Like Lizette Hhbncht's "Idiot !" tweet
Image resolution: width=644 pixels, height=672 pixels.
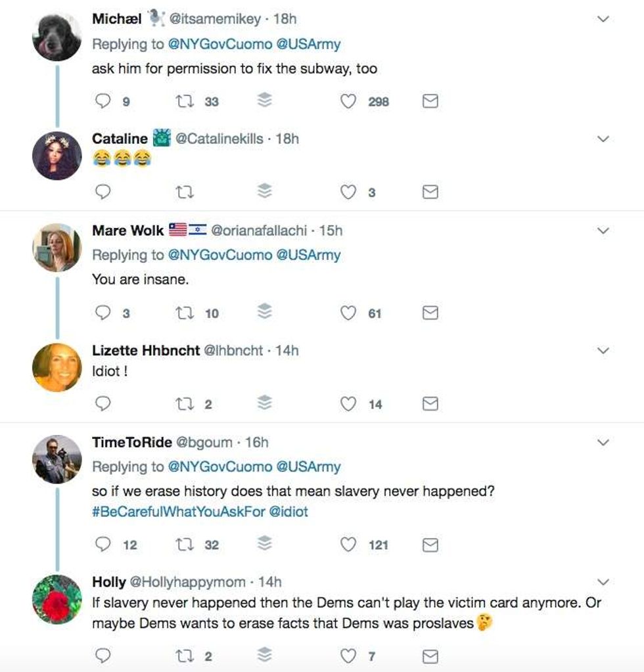(348, 404)
